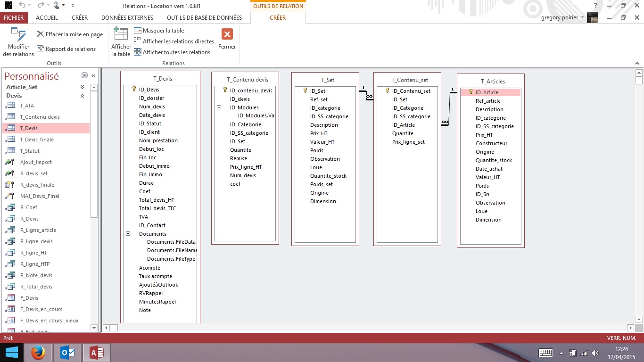Image resolution: width=644 pixels, height=362 pixels.
Task: Collapse the Devis group
Action: tap(83, 96)
